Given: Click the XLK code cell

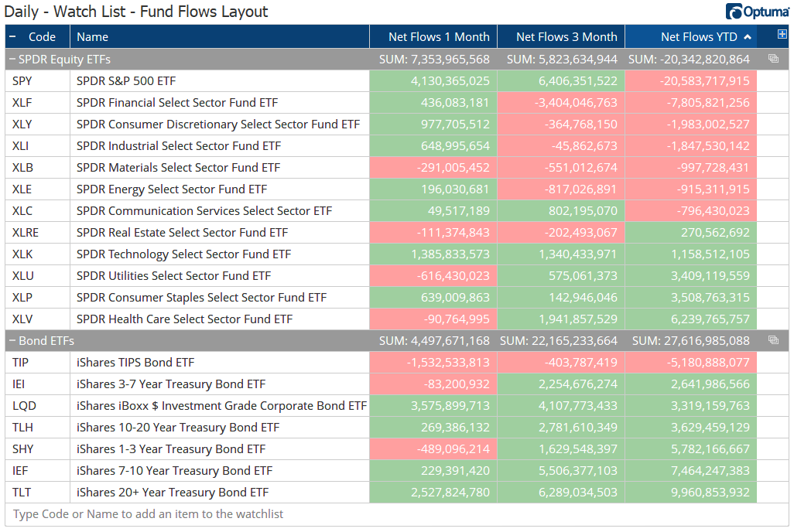Looking at the screenshot, I should tap(37, 254).
